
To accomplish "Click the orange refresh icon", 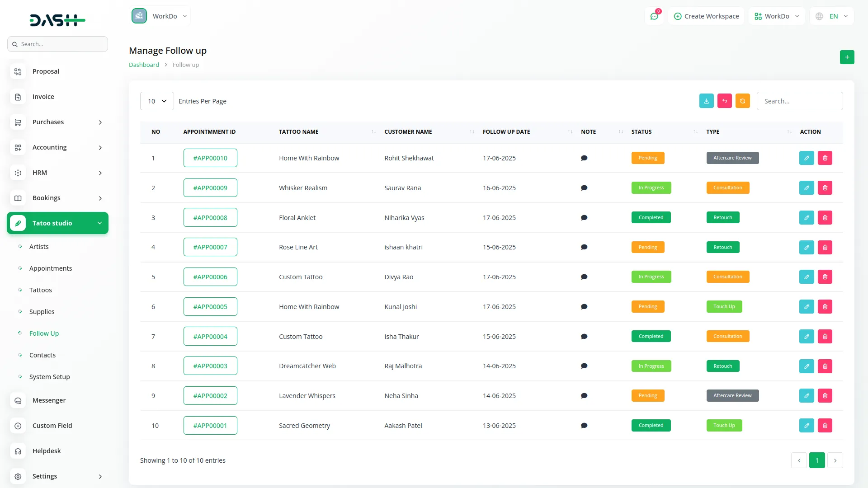I will pos(742,101).
